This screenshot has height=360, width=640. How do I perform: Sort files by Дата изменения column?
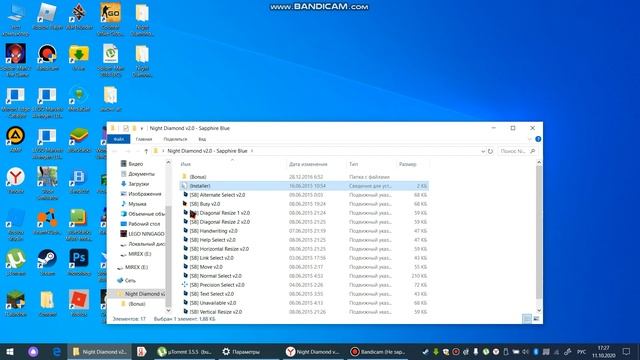(x=316, y=164)
